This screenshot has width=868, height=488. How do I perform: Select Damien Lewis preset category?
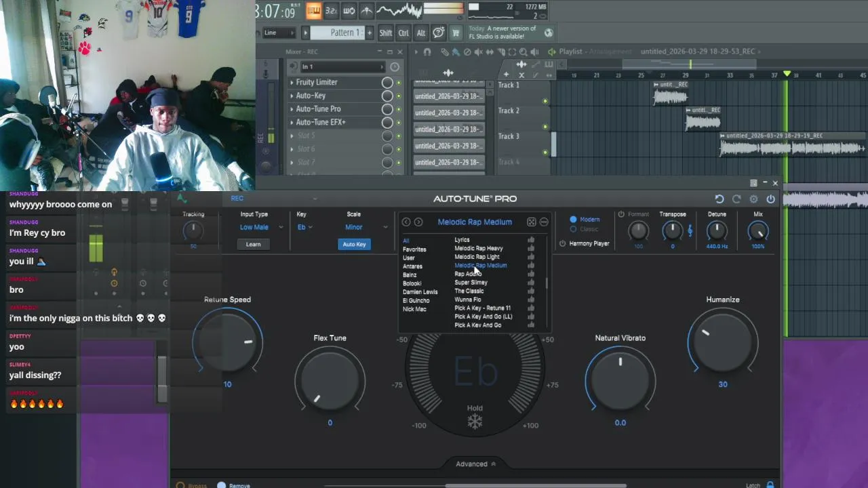tap(420, 292)
